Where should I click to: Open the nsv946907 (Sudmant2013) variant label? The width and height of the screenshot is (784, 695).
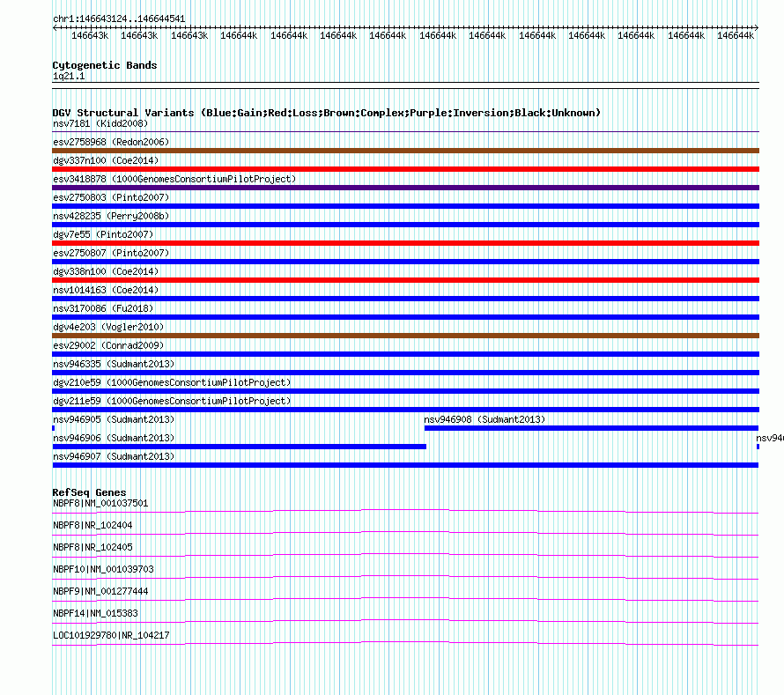point(114,456)
